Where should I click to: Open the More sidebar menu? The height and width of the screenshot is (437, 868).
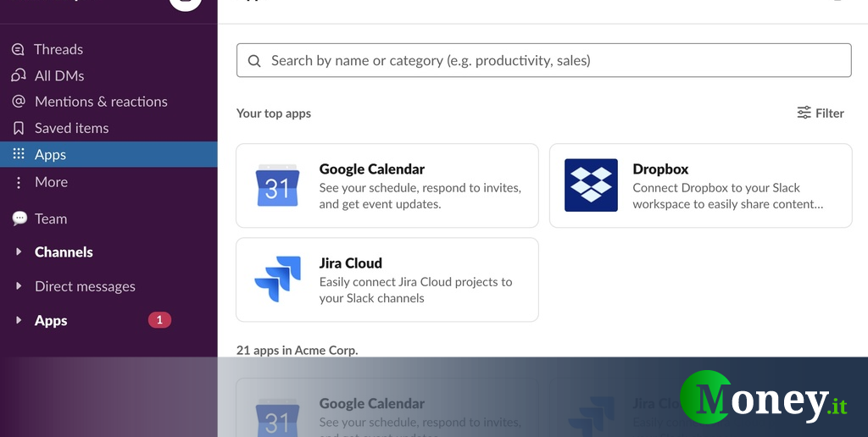[x=51, y=182]
